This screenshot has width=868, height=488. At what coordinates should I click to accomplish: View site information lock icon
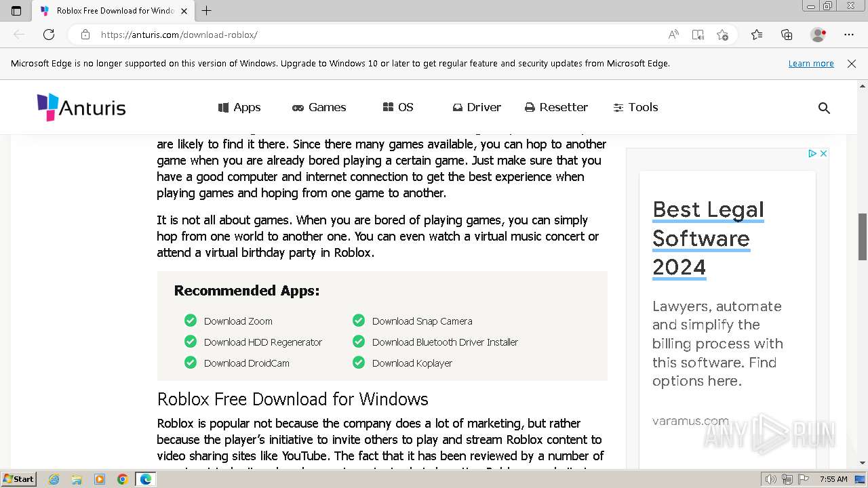click(85, 35)
